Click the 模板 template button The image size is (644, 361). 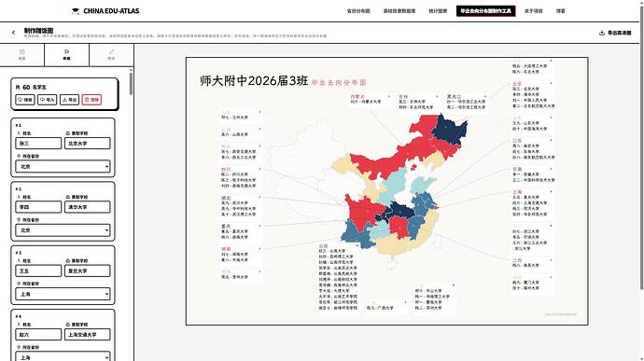pyautogui.click(x=25, y=100)
